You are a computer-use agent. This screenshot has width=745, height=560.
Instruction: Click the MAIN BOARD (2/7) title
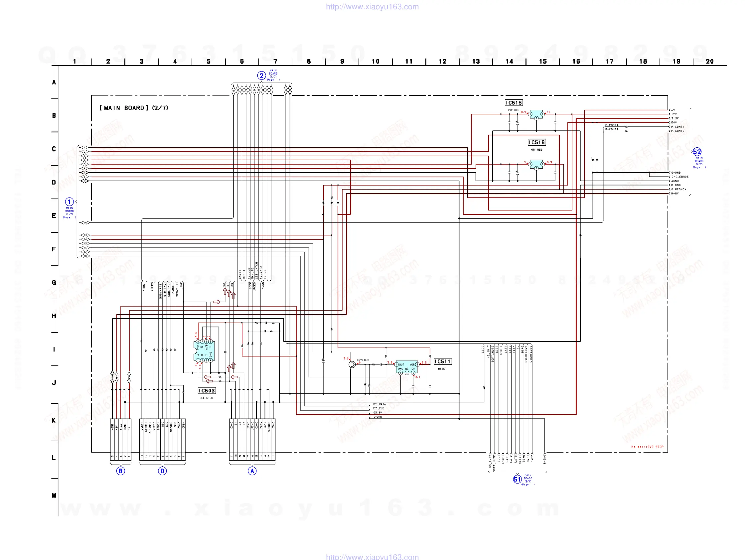coord(134,108)
